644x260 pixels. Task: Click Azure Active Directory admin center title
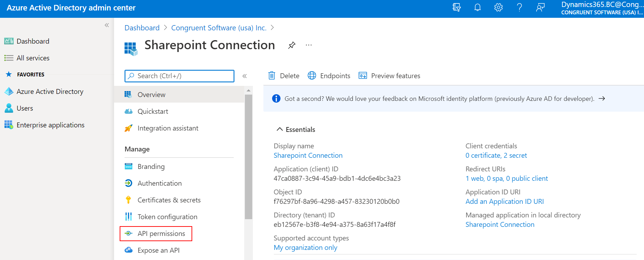tap(71, 8)
